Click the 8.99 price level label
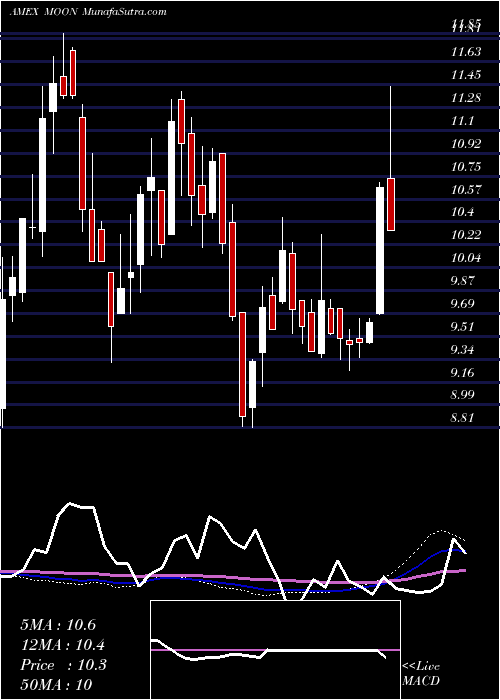 (464, 395)
